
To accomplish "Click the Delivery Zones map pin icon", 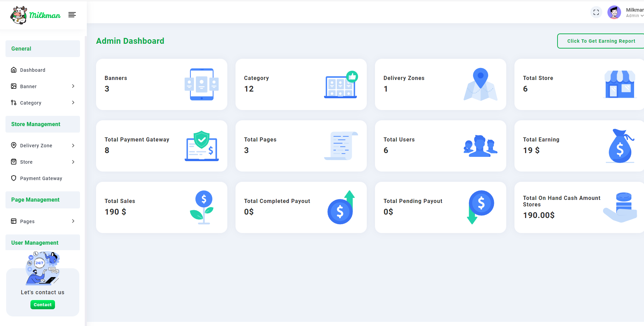I will click(480, 84).
